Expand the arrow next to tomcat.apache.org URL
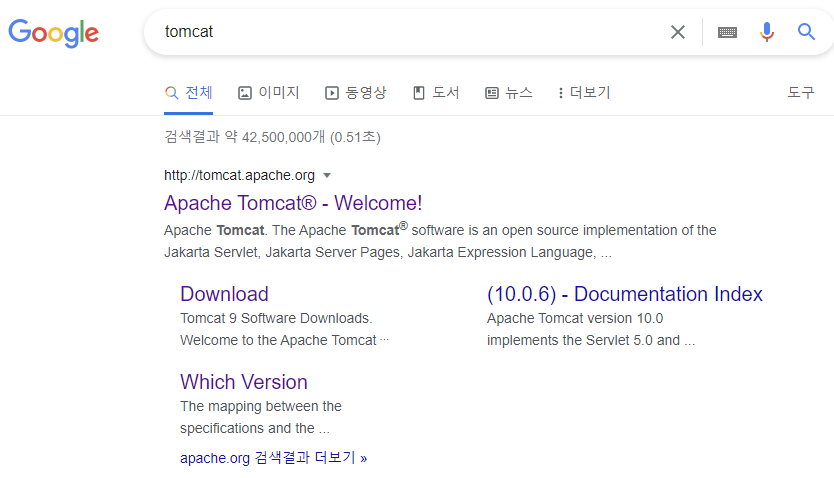The image size is (834, 478). click(327, 175)
